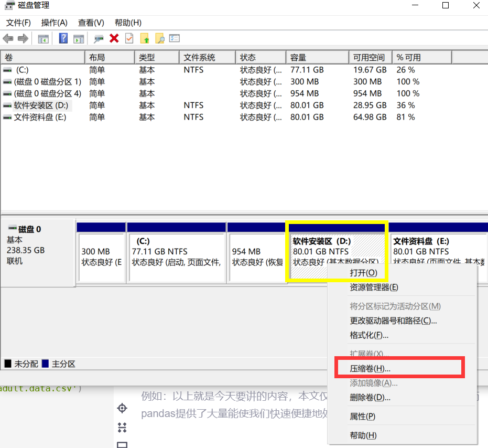Viewport: 488px width, 448px height.
Task: Click the 布局 column header
Action: click(110, 58)
